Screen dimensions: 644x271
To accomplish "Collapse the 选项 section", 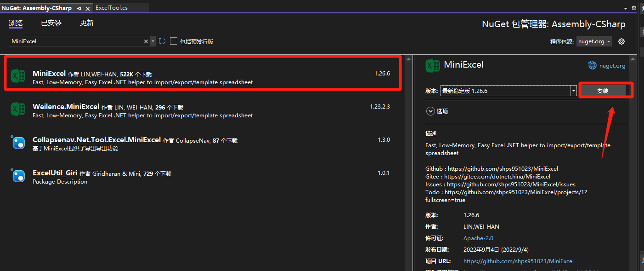I will [x=430, y=111].
